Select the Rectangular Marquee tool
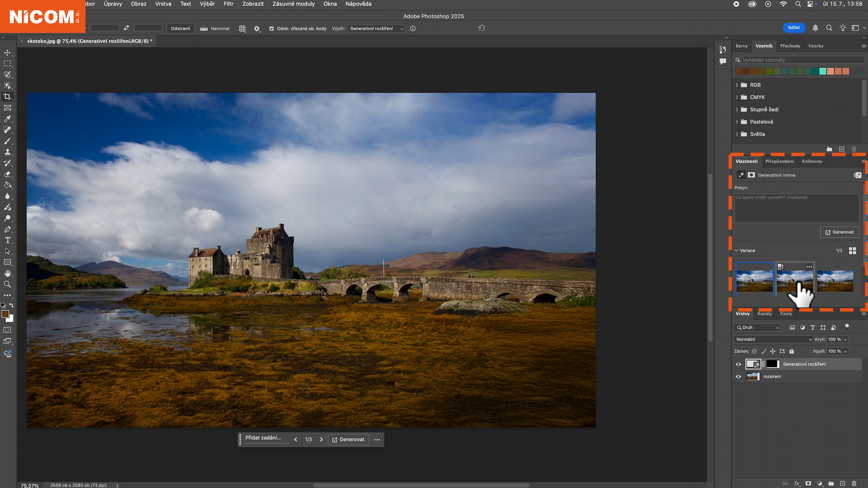Image resolution: width=868 pixels, height=488 pixels. 7,64
